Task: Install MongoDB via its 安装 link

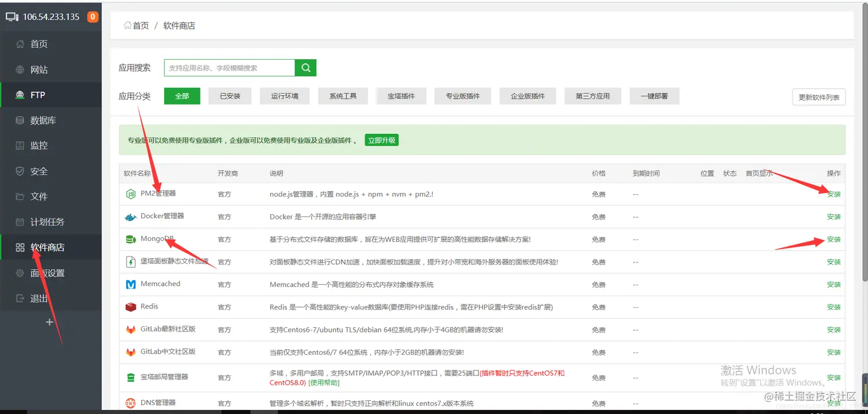Action: coord(834,239)
